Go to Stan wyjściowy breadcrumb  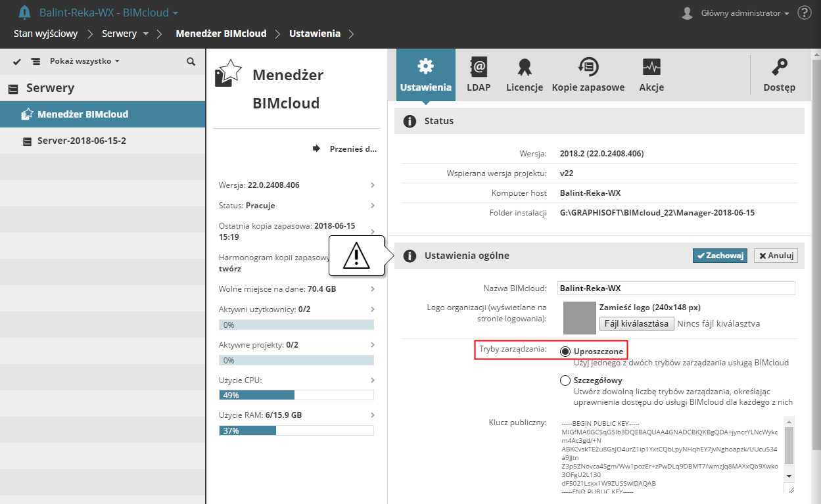point(46,34)
